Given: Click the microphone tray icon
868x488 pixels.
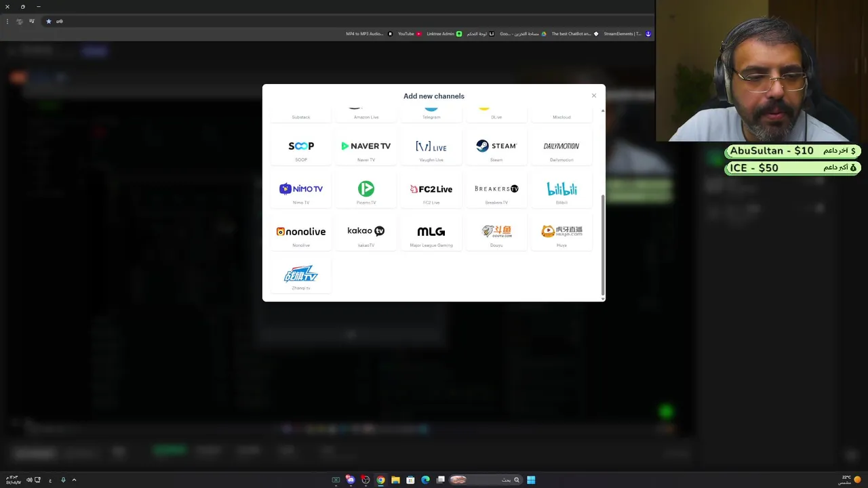Looking at the screenshot, I should (x=63, y=480).
